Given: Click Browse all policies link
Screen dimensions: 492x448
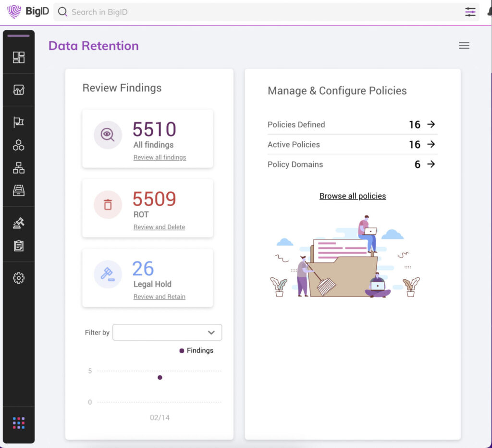Looking at the screenshot, I should (353, 196).
